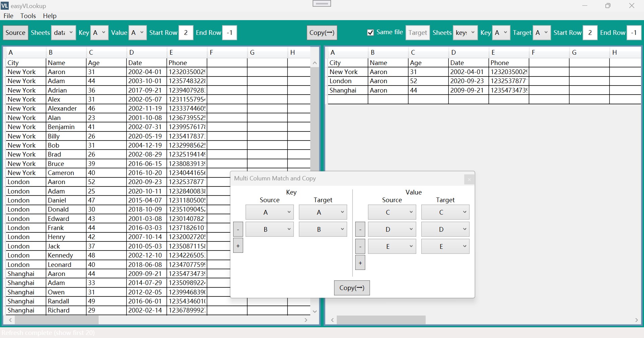Viewport: 644px width, 338px height.
Task: Click source table scroll down arrow
Action: (x=315, y=311)
